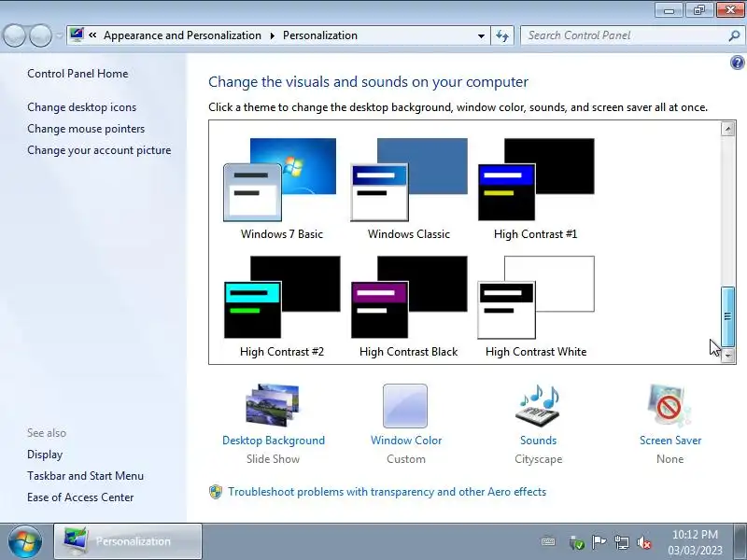This screenshot has height=560, width=747.
Task: Open the Display link under See also
Action: pyautogui.click(x=45, y=455)
